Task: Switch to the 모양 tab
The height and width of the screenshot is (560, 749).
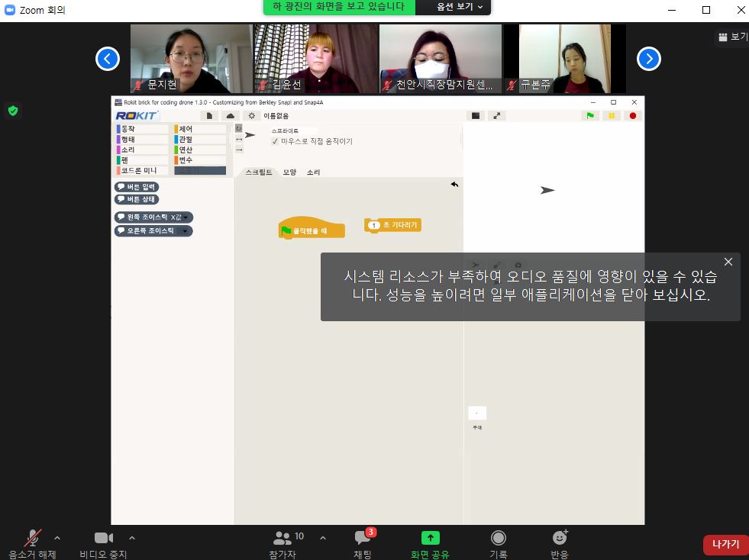Action: coord(289,172)
